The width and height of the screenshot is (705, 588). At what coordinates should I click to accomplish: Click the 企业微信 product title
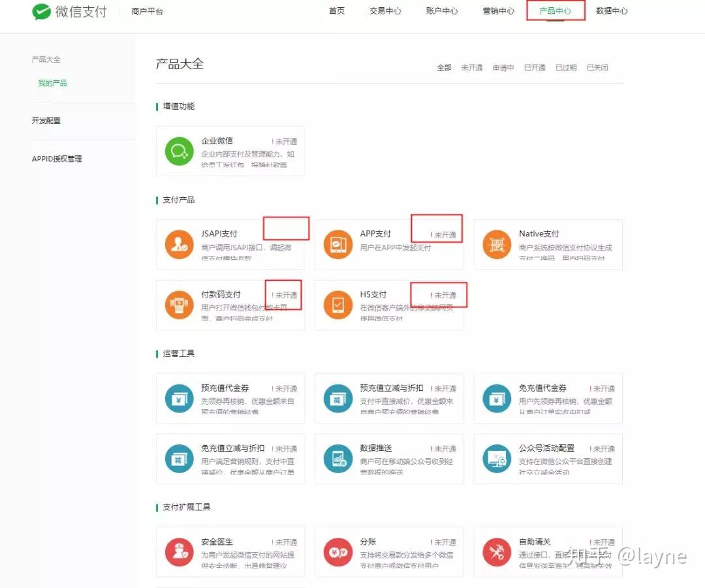217,141
